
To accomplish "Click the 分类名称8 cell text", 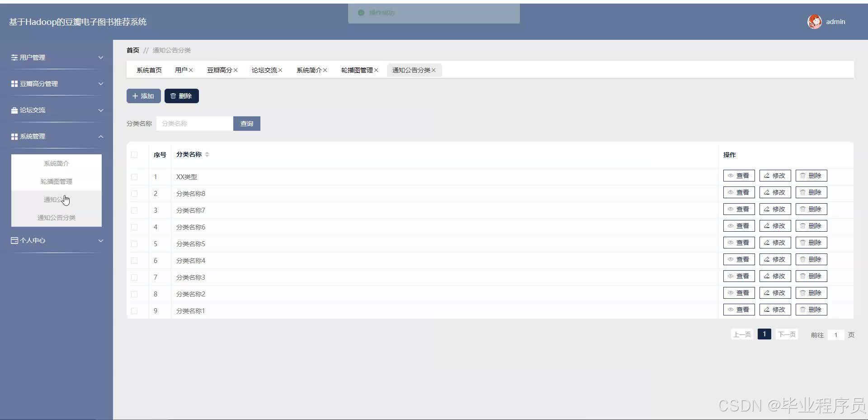I will point(190,194).
